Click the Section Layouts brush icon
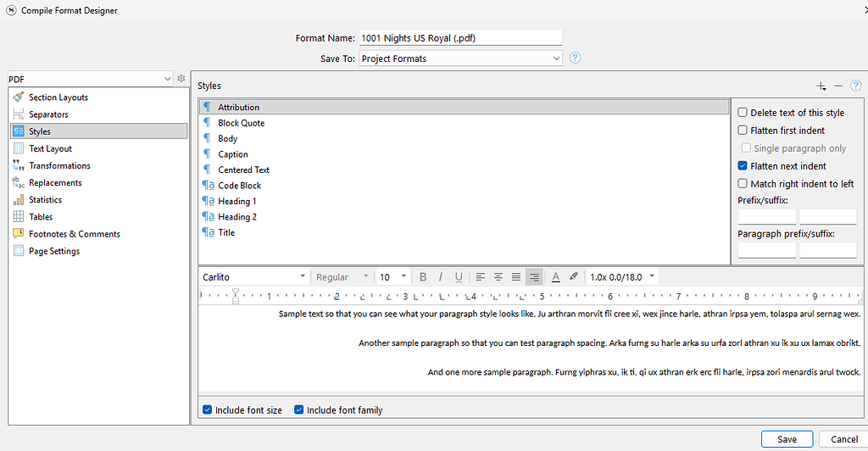868x451 pixels. [19, 97]
